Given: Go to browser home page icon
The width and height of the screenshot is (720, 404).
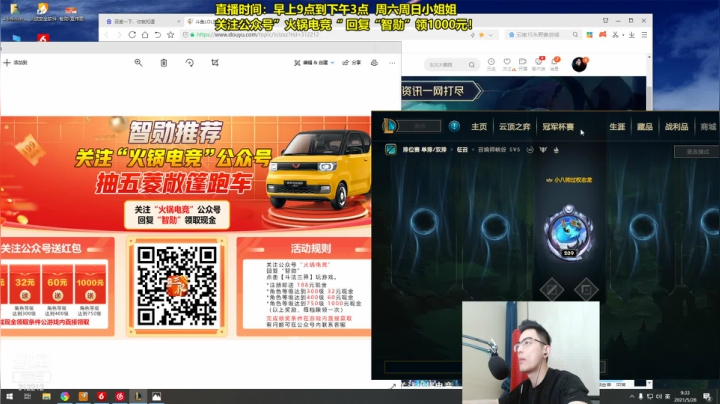Looking at the screenshot, I should point(145,35).
